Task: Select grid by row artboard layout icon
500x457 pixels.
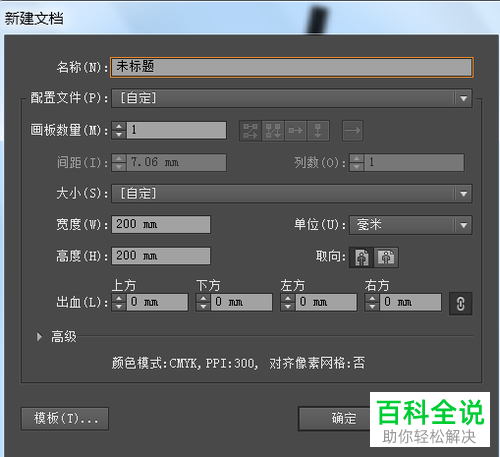Action: [x=251, y=131]
